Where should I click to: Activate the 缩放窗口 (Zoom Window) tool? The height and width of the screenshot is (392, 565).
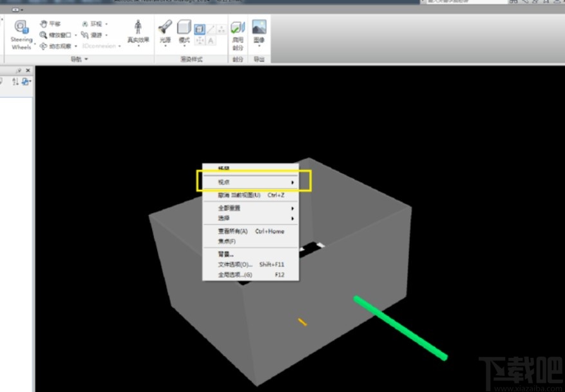tap(58, 33)
